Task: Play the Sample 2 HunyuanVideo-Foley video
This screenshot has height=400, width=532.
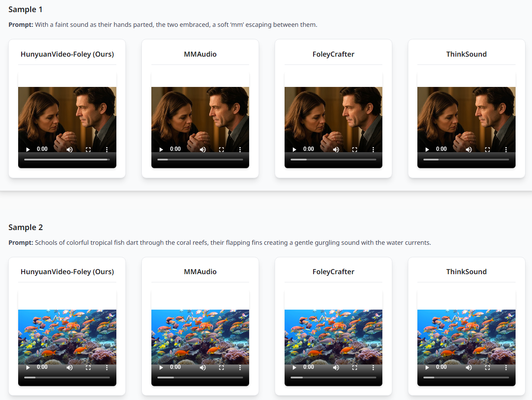Action: (28, 367)
